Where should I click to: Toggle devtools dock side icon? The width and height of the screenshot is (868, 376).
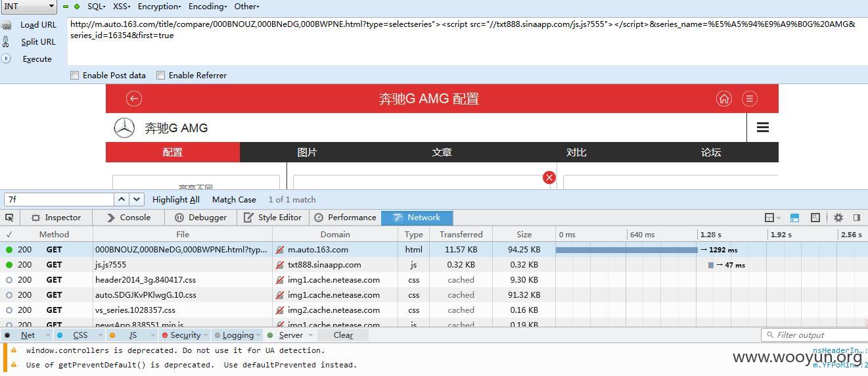[x=857, y=218]
